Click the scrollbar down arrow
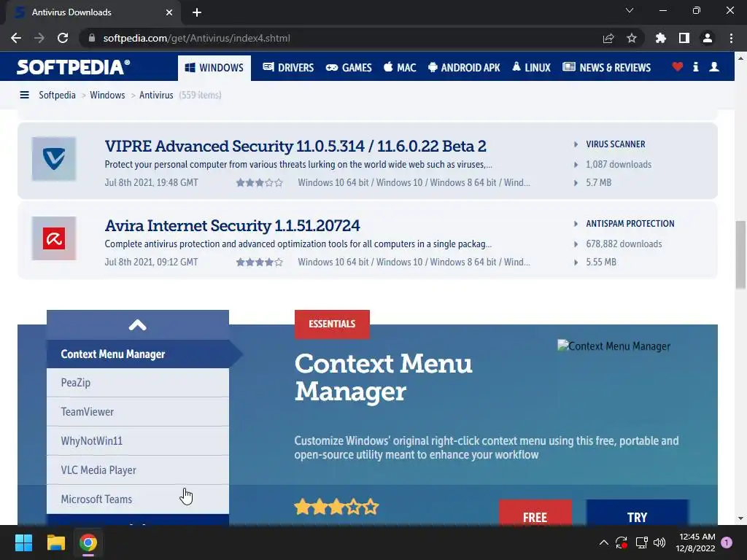Image resolution: width=747 pixels, height=560 pixels. 740,518
